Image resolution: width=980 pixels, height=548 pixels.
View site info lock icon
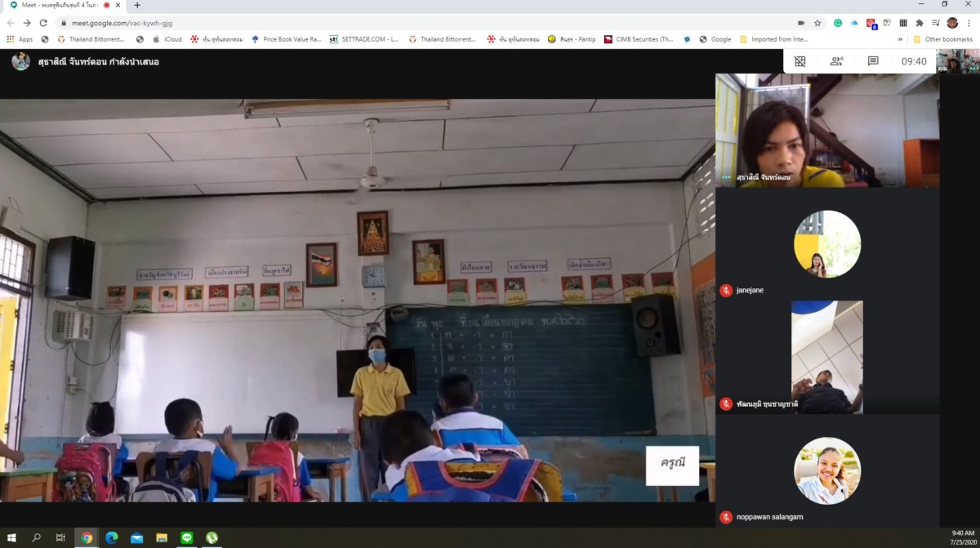pos(63,23)
